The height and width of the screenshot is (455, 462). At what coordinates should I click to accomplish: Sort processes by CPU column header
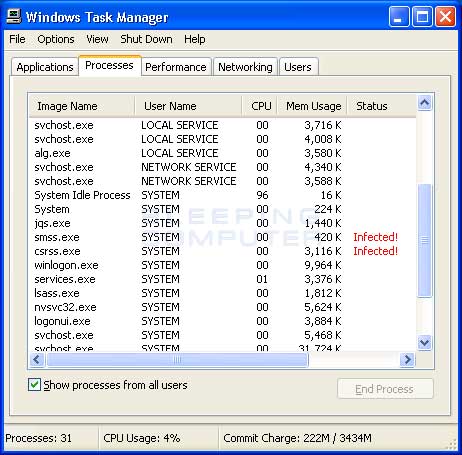[260, 106]
